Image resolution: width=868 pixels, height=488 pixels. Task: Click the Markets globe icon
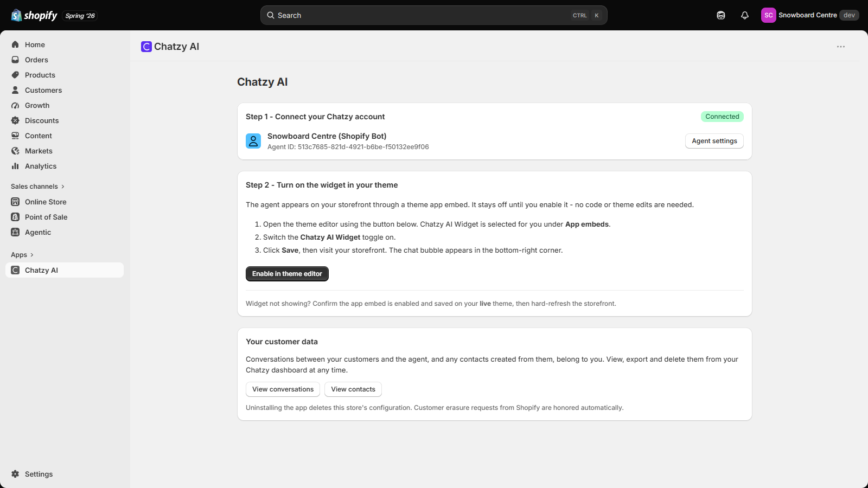tap(15, 151)
